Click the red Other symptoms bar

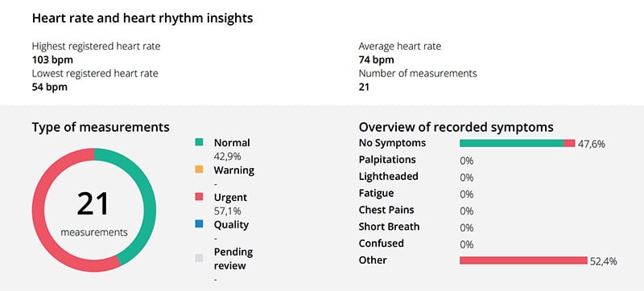(x=523, y=260)
